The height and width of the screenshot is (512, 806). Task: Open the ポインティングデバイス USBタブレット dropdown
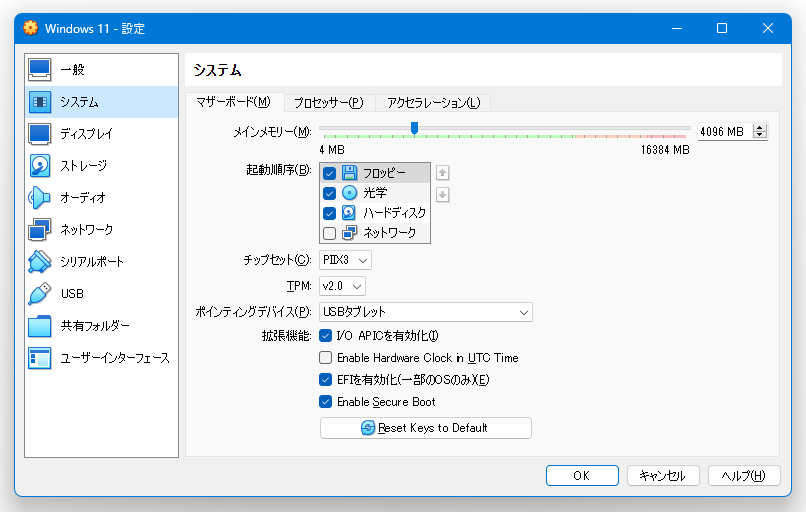click(426, 312)
